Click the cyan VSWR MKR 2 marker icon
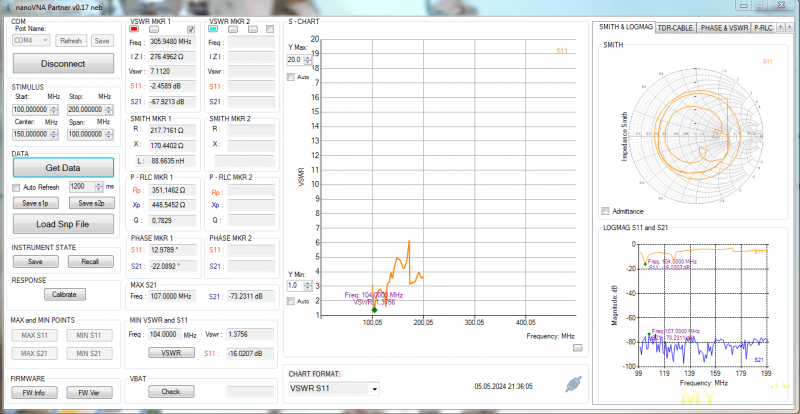The height and width of the screenshot is (414, 800). coord(214,30)
